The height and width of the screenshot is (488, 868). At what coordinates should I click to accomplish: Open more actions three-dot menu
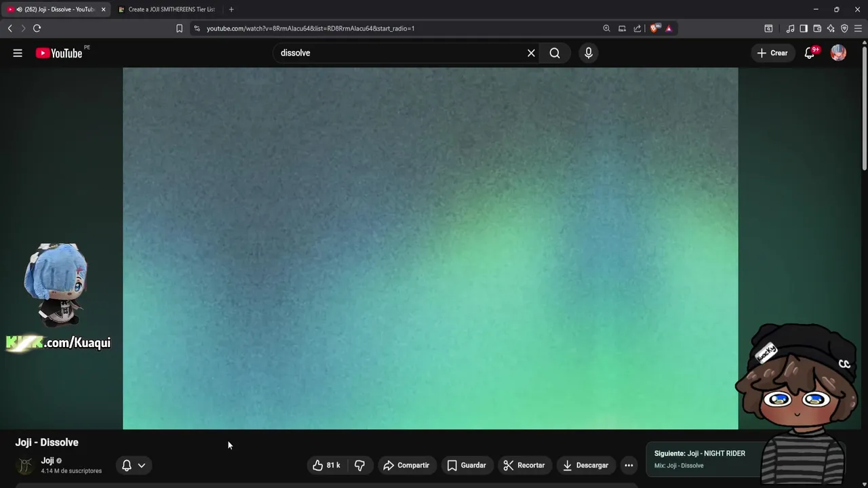pyautogui.click(x=629, y=465)
